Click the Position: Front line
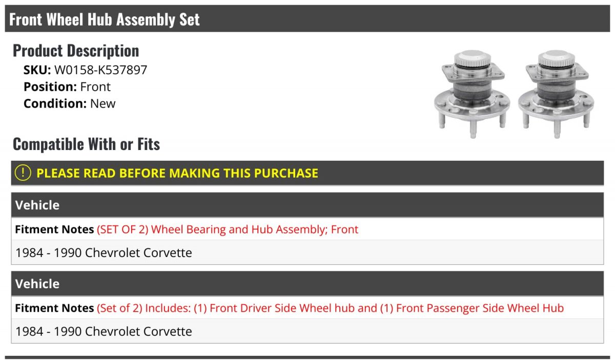The image size is (615, 364). click(67, 87)
